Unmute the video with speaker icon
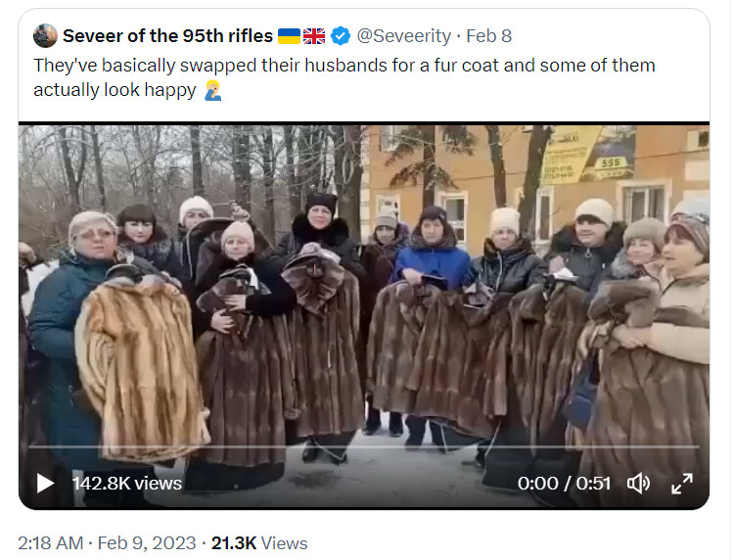Image resolution: width=733 pixels, height=560 pixels. click(638, 484)
